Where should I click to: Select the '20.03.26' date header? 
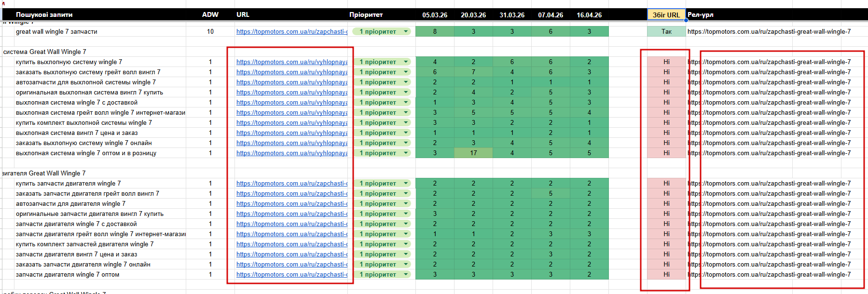pyautogui.click(x=473, y=15)
